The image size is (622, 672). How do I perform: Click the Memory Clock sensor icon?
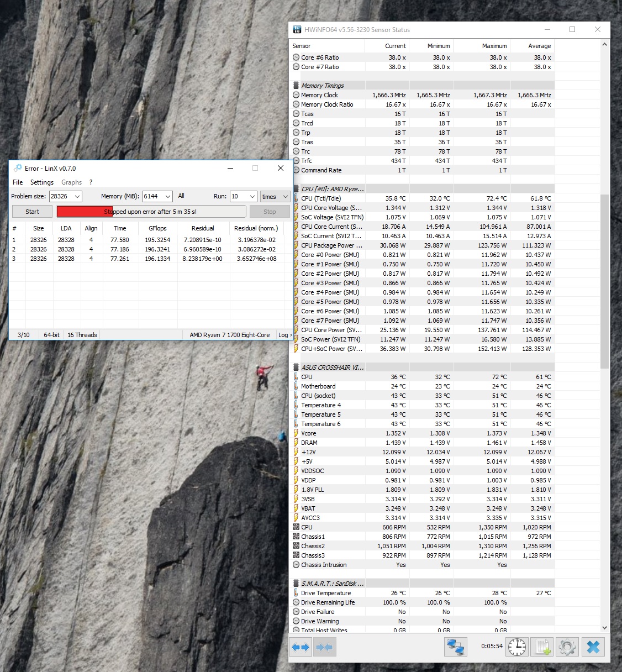pyautogui.click(x=297, y=95)
